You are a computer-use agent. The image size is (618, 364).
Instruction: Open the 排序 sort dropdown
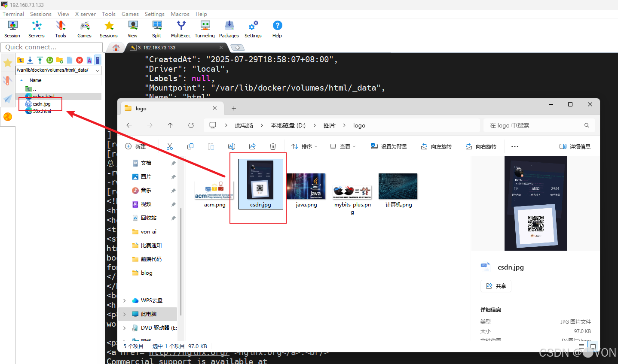click(x=304, y=146)
